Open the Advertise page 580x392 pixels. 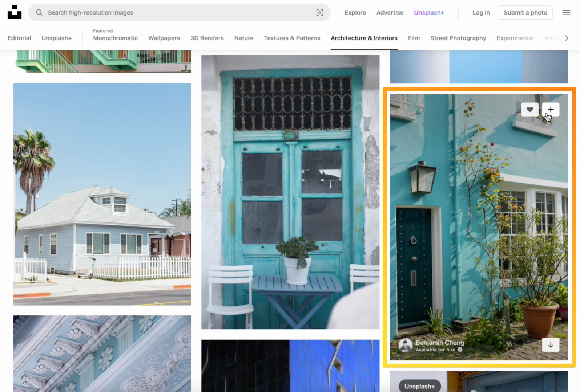pos(390,13)
